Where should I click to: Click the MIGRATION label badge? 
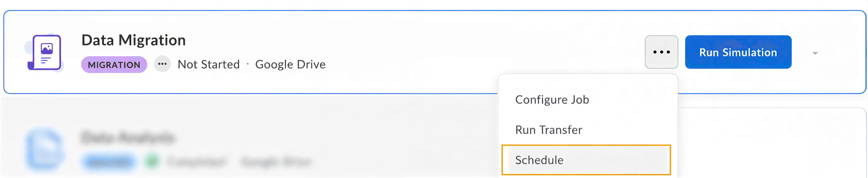pyautogui.click(x=113, y=65)
